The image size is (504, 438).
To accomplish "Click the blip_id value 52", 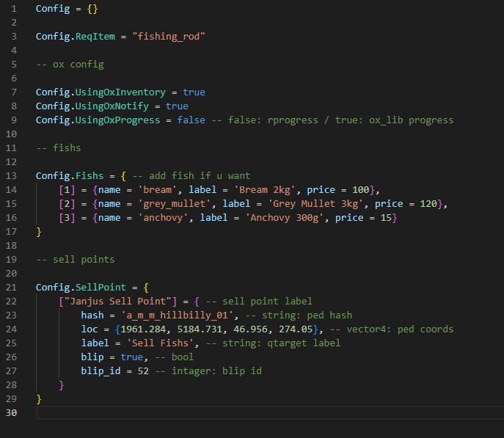I will click(143, 371).
